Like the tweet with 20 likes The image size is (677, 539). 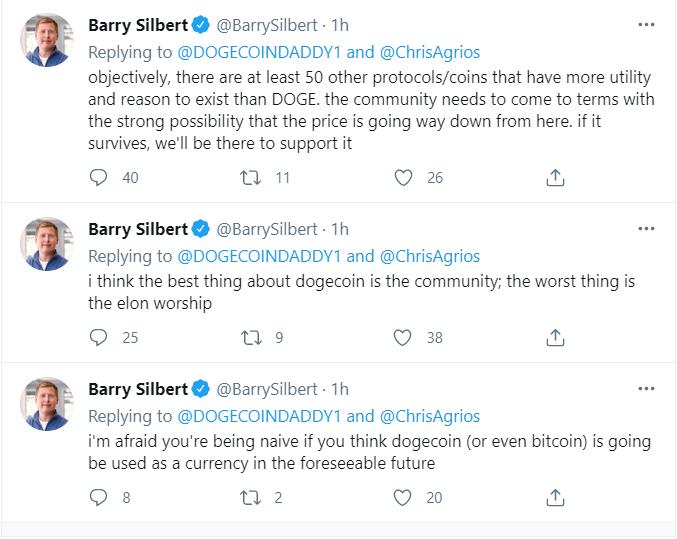[x=403, y=497]
